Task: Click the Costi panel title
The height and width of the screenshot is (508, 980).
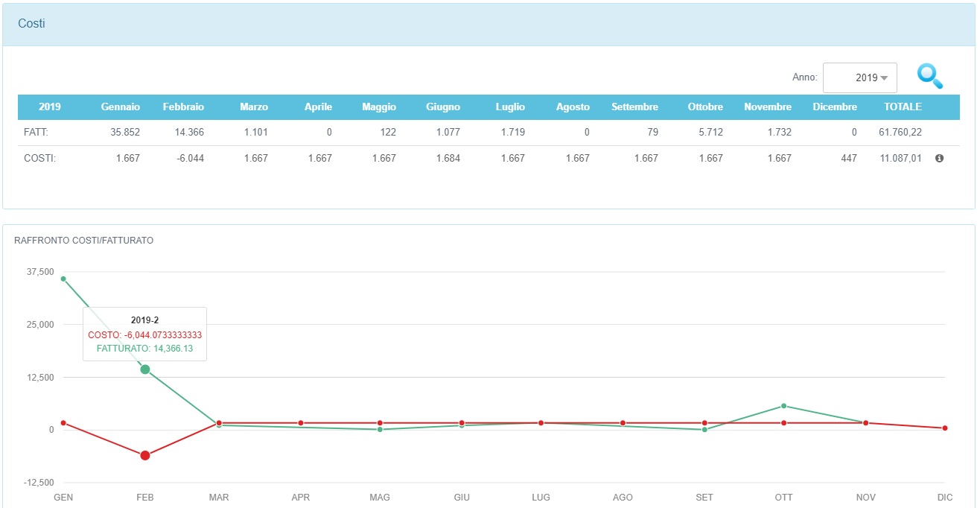Action: click(x=31, y=24)
